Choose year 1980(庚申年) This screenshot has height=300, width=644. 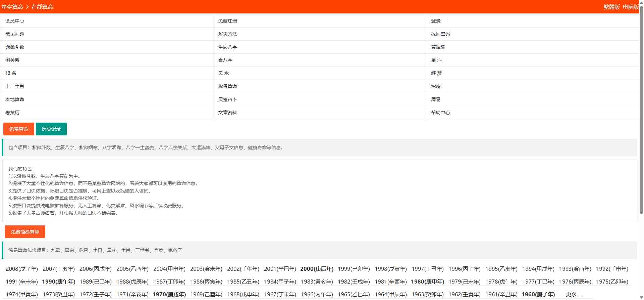pos(427,282)
